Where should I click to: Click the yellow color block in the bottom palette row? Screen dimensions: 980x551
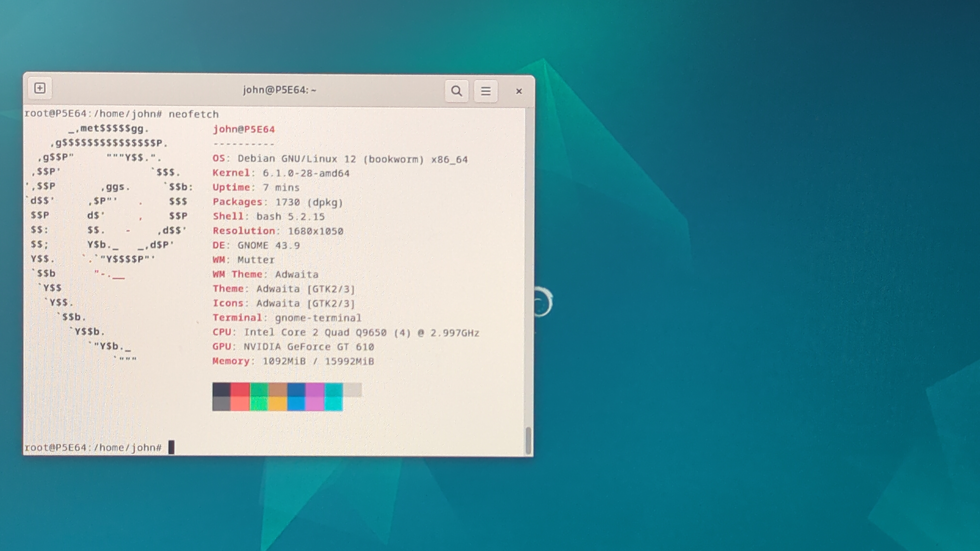click(x=278, y=404)
